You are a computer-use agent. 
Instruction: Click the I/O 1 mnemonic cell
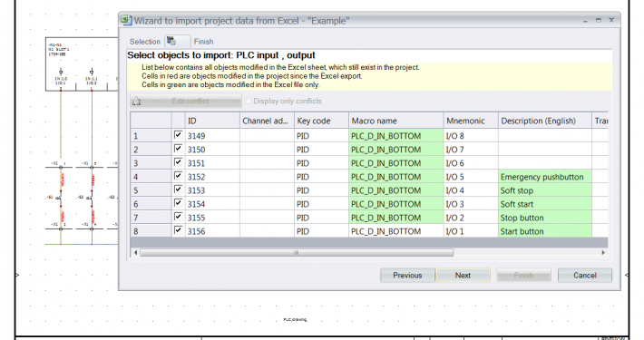(x=471, y=231)
